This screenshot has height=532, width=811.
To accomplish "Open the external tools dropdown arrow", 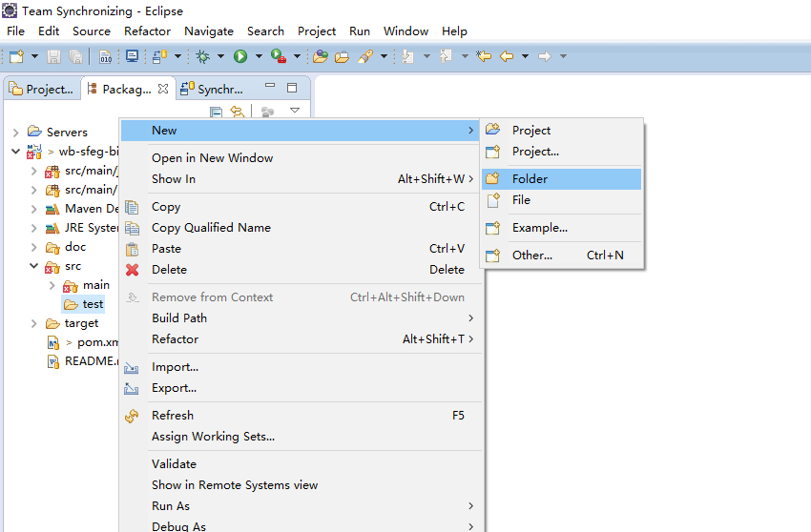I will coord(297,56).
